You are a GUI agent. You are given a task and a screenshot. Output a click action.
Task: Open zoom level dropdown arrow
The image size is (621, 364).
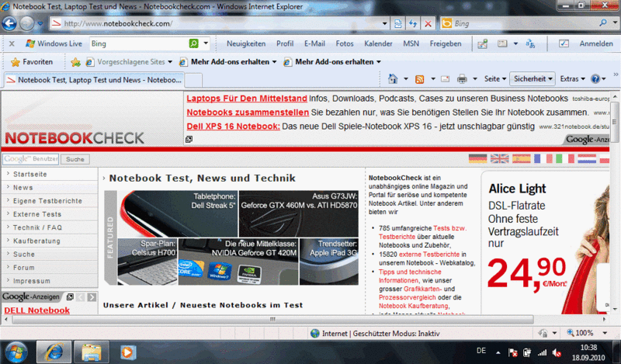(605, 333)
